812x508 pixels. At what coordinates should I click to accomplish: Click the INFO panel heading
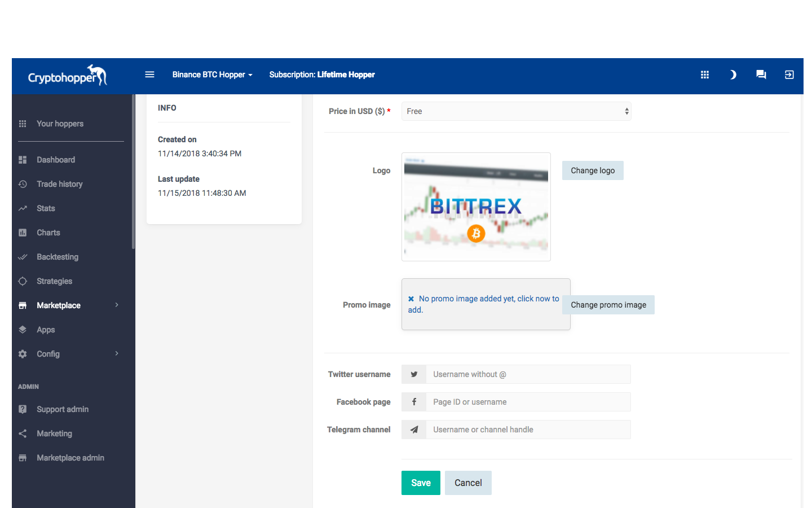point(167,108)
